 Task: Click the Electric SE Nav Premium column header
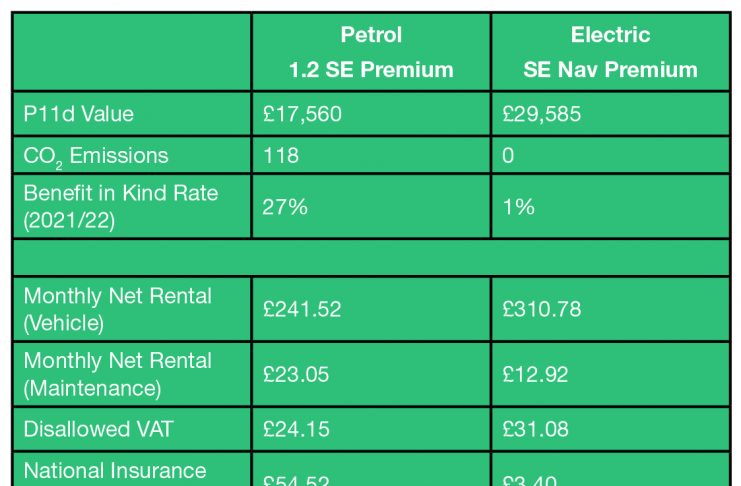610,52
